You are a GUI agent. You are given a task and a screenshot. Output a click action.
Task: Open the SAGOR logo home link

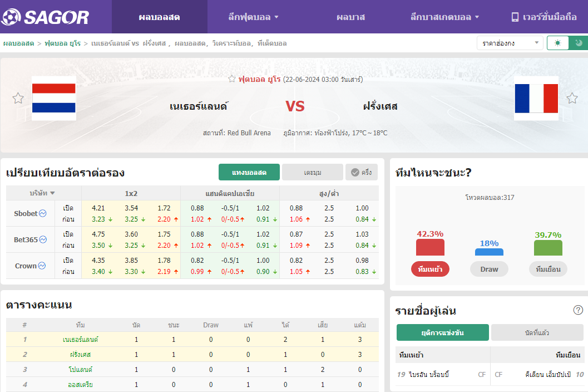(45, 17)
